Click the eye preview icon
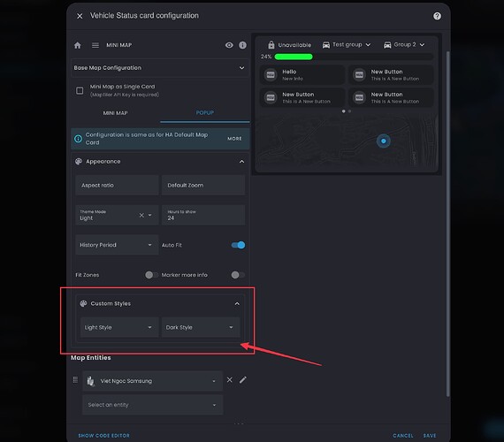Screen dimensions: 504x442 click(x=229, y=45)
